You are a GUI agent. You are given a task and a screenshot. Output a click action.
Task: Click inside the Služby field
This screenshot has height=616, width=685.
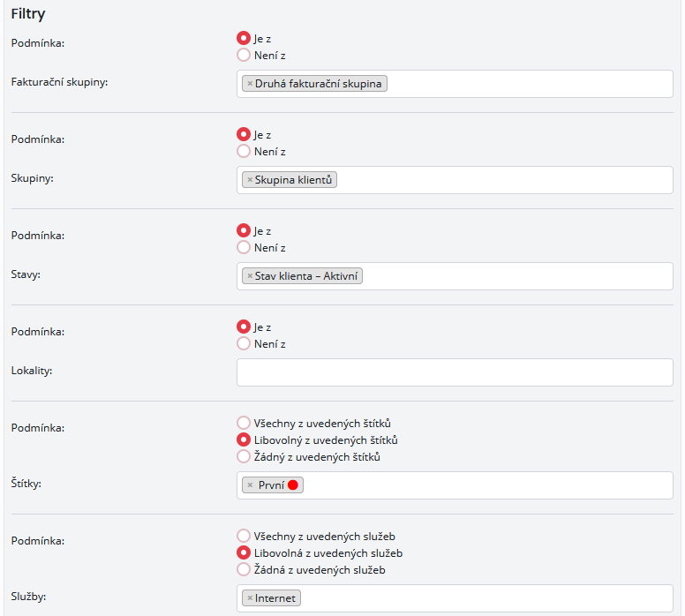[x=486, y=598]
